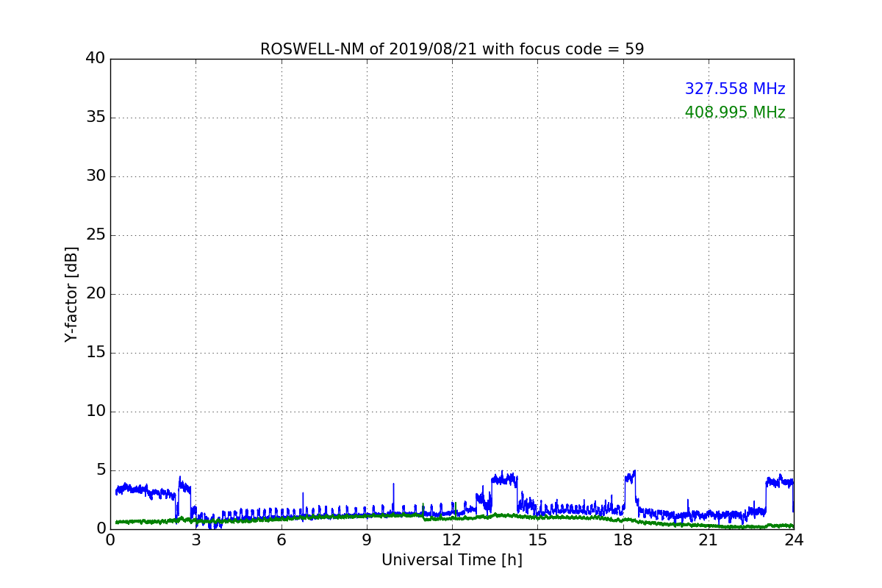
Task: Click the 'Y-factor [dB]' axis label
Action: pos(71,294)
